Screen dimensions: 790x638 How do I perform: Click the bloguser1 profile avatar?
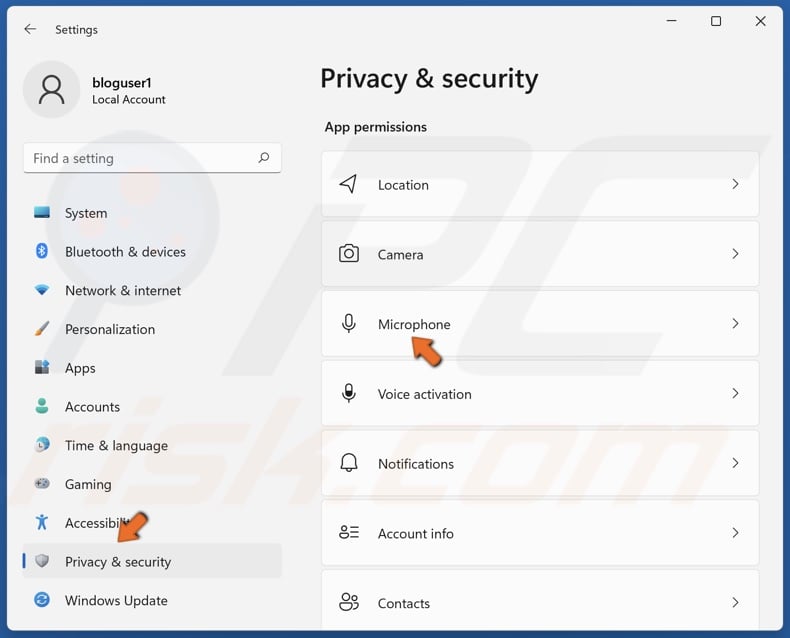coord(51,90)
